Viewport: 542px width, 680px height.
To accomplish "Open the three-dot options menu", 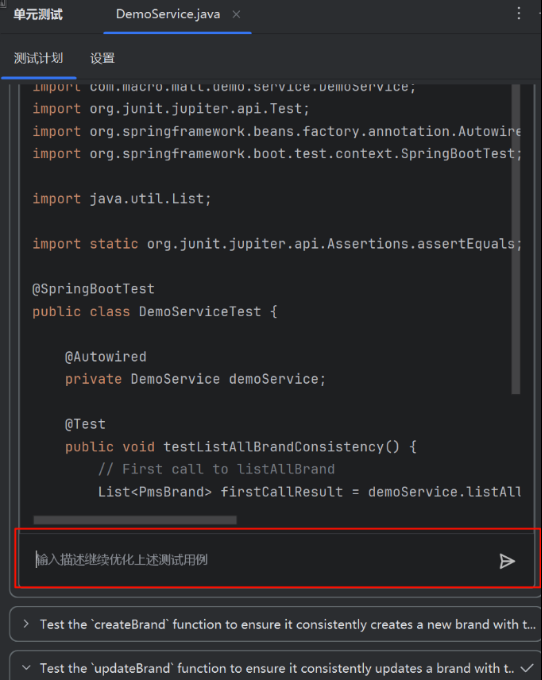I will point(519,13).
